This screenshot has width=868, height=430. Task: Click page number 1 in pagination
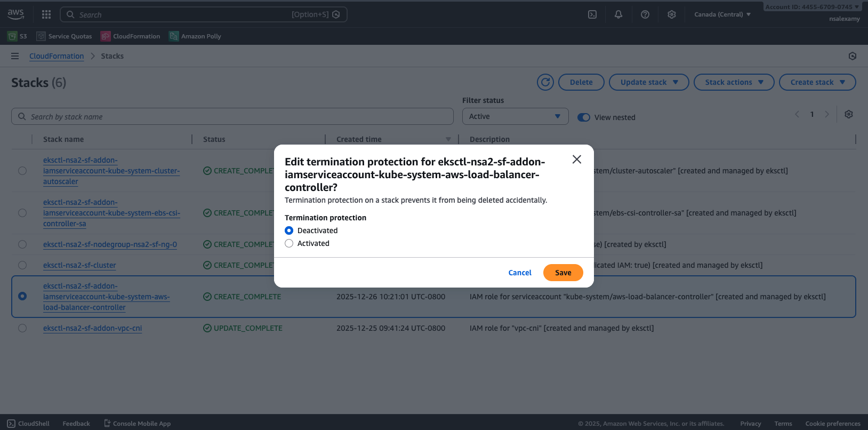pyautogui.click(x=812, y=114)
